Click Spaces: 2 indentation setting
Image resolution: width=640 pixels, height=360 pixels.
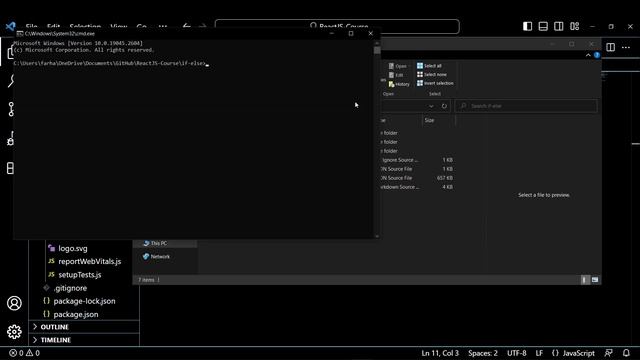tap(483, 353)
